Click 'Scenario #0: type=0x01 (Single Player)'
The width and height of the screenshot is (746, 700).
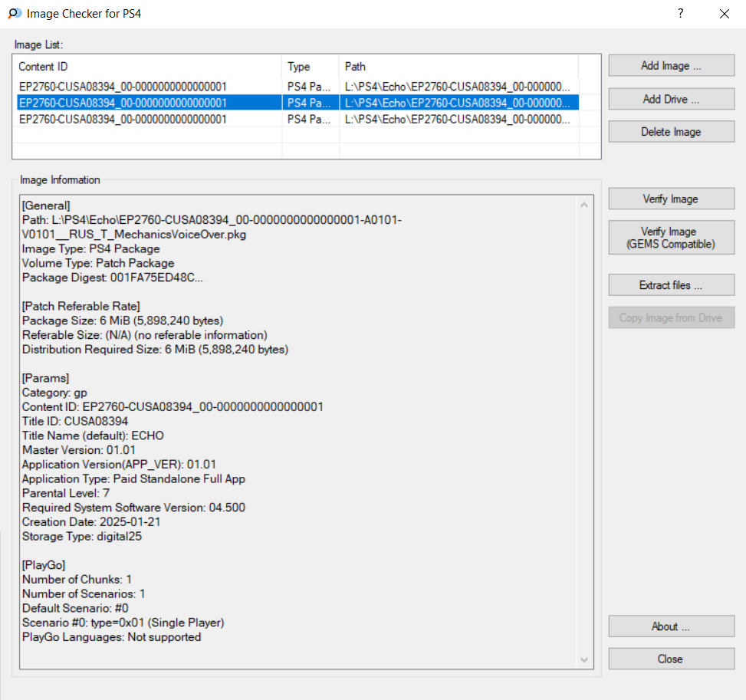pos(123,623)
